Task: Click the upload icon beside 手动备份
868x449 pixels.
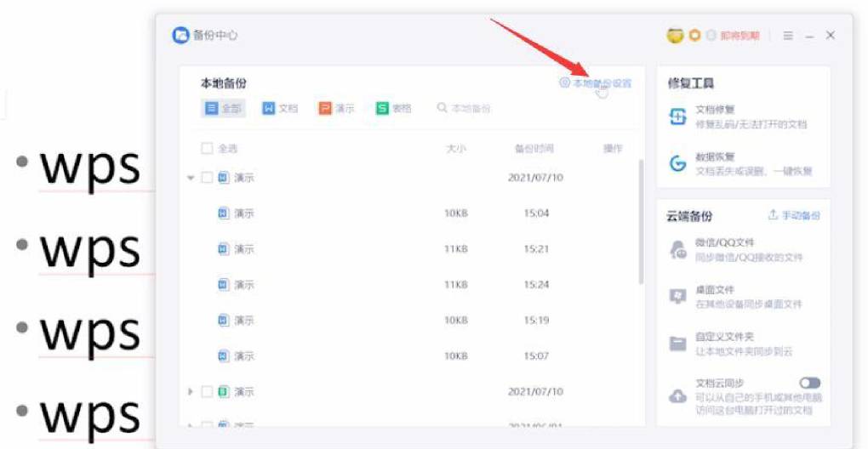Action: [x=773, y=215]
